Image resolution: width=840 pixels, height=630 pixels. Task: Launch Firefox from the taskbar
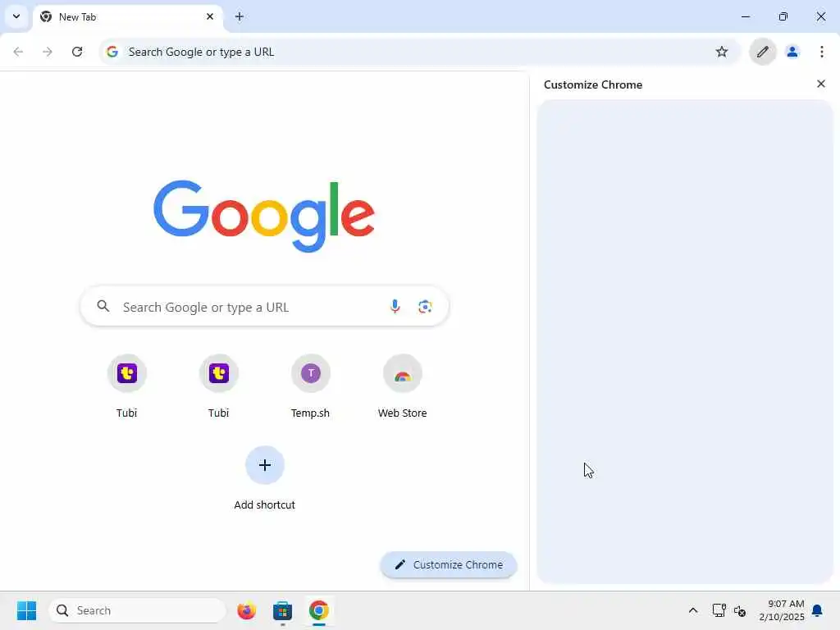pyautogui.click(x=246, y=610)
